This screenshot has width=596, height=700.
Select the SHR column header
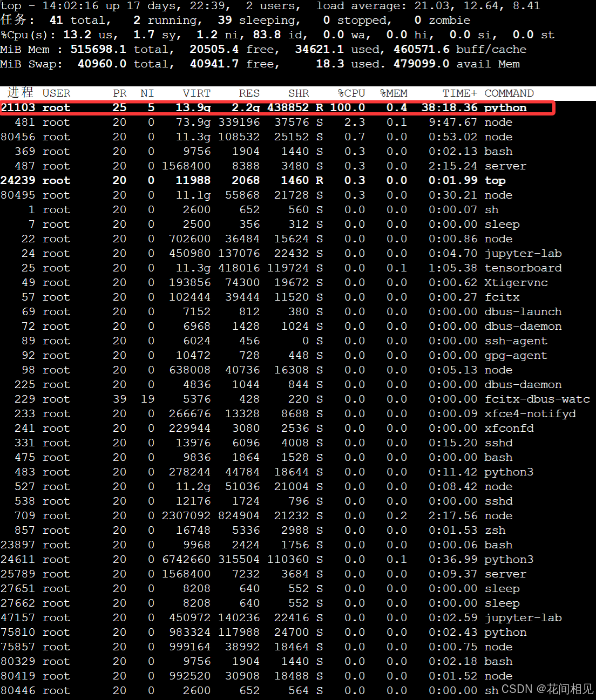click(x=299, y=93)
